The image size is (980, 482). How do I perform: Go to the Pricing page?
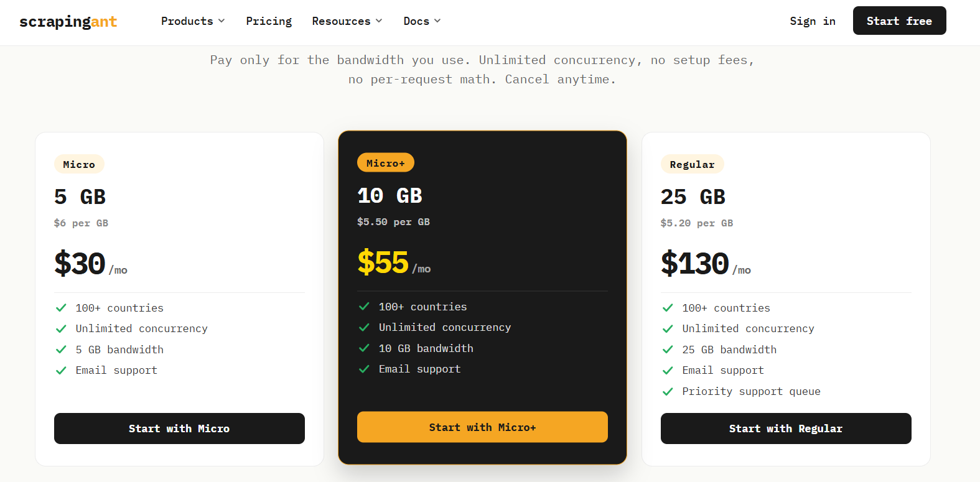(269, 21)
